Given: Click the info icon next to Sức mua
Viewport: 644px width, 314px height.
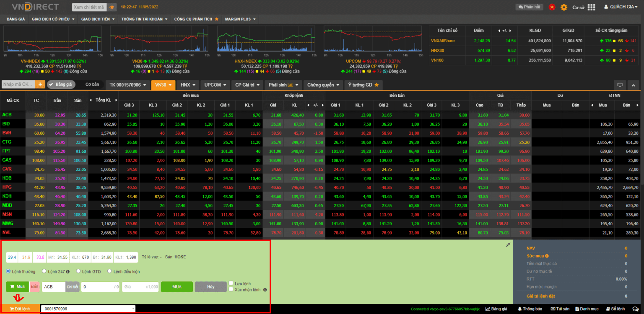Looking at the screenshot, I should 547,256.
